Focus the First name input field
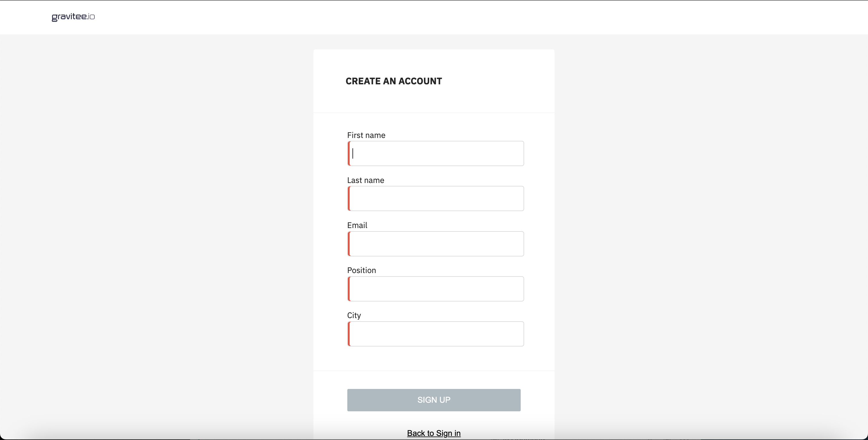Image resolution: width=868 pixels, height=440 pixels. (x=436, y=153)
